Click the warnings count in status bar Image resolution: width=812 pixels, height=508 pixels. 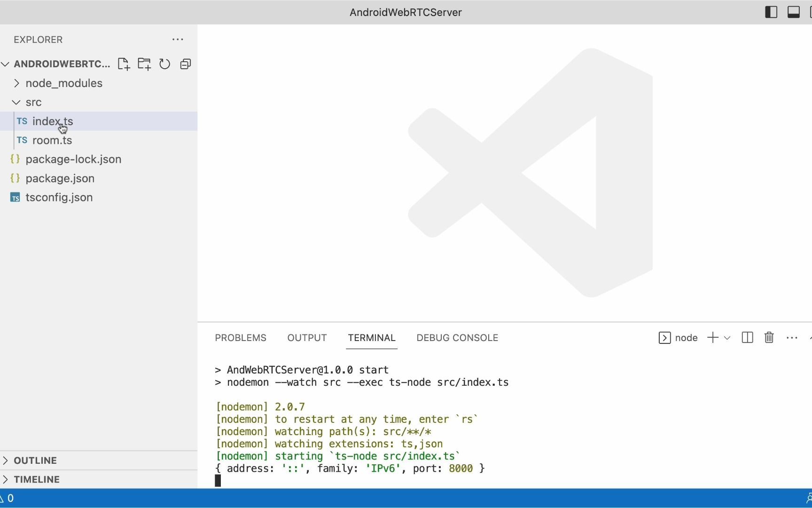click(7, 498)
